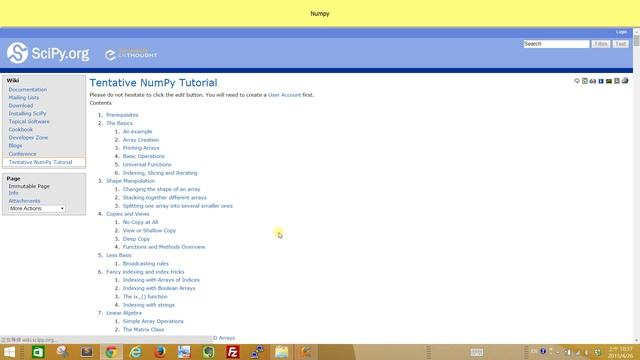Viewport: 640px width, 360px height.
Task: Jump to Fancy indexing and index tricks
Action: click(145, 272)
